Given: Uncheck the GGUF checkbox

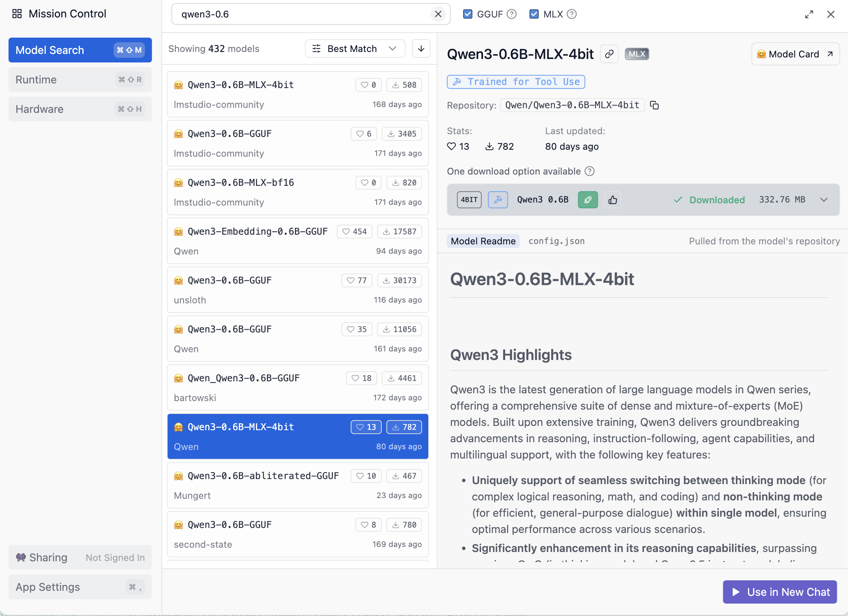Looking at the screenshot, I should point(468,14).
